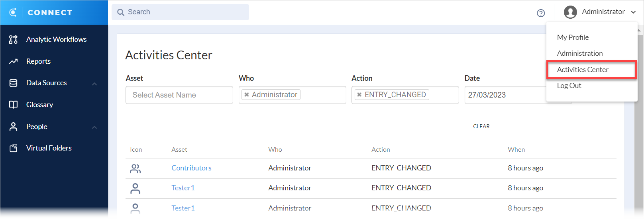Toggle the Administrator user menu arrow

click(633, 12)
